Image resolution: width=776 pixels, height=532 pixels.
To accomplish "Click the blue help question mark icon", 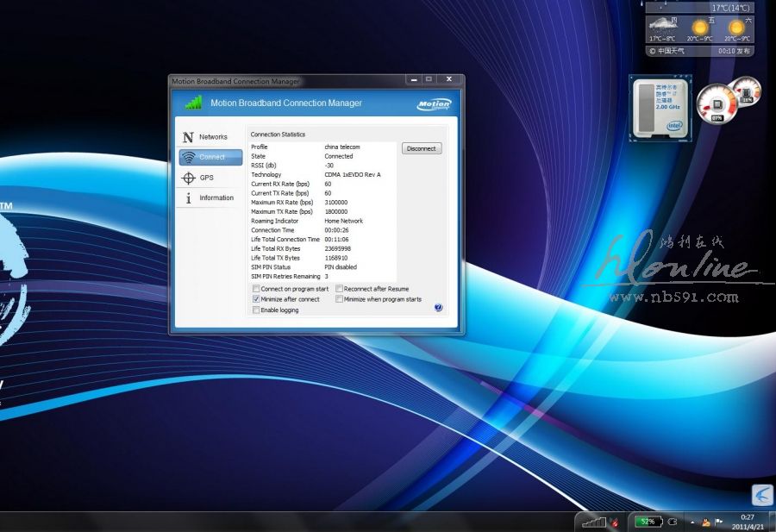I will tap(438, 307).
